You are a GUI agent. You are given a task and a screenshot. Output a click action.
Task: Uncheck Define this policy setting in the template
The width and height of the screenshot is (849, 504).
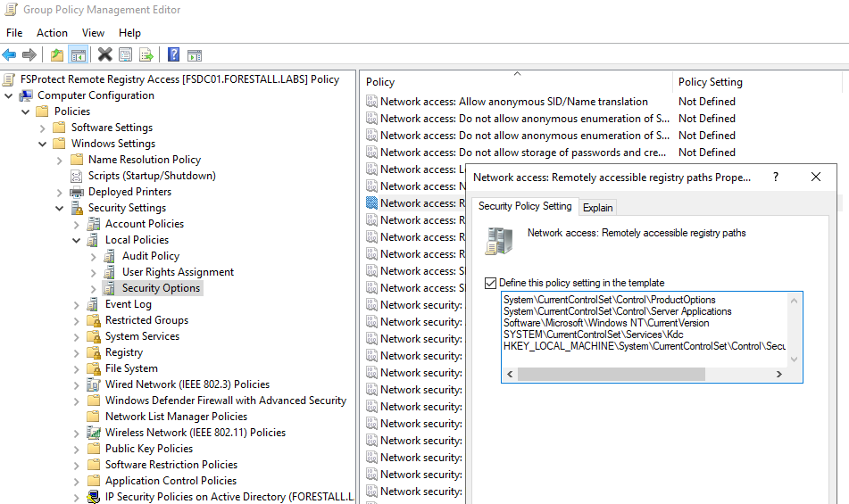coord(490,283)
